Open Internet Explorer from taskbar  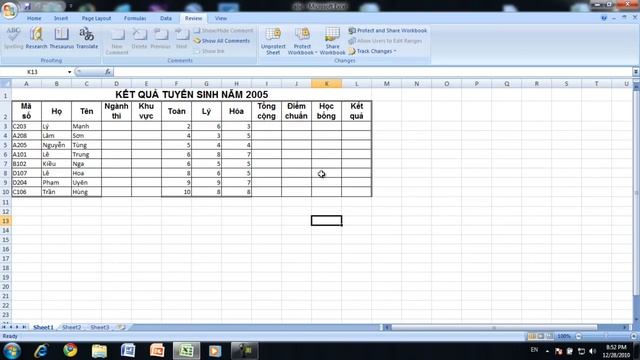41,351
